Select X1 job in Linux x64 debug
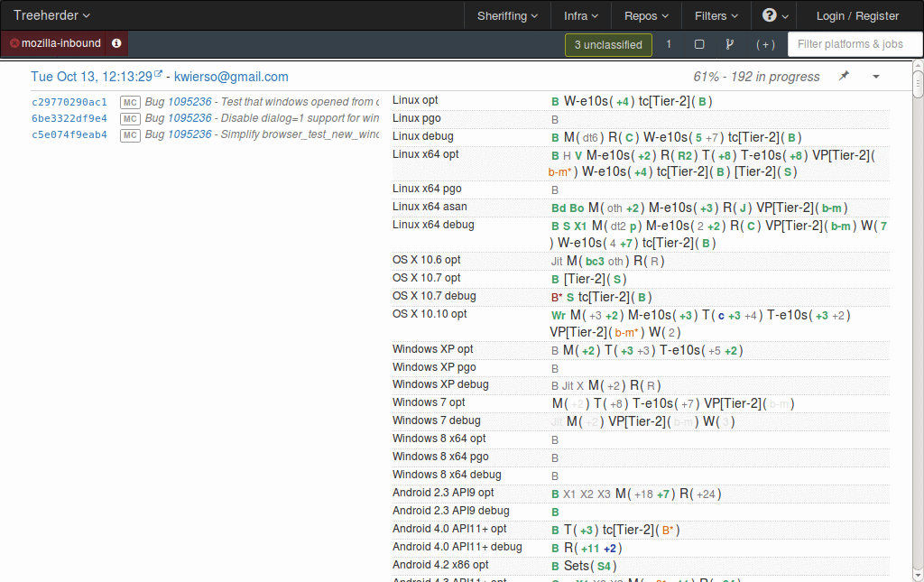Viewport: 924px width, 582px height. click(x=580, y=226)
